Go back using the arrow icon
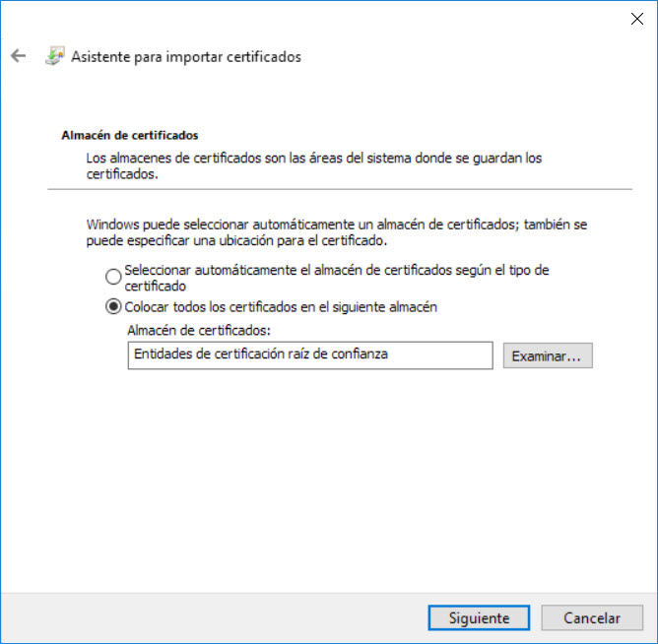Screen dimensions: 658x644 tap(18, 56)
